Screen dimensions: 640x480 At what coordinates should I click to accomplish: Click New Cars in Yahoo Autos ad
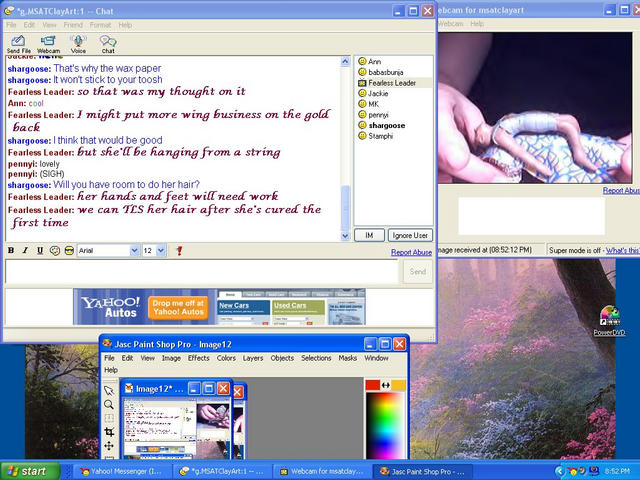[233, 305]
